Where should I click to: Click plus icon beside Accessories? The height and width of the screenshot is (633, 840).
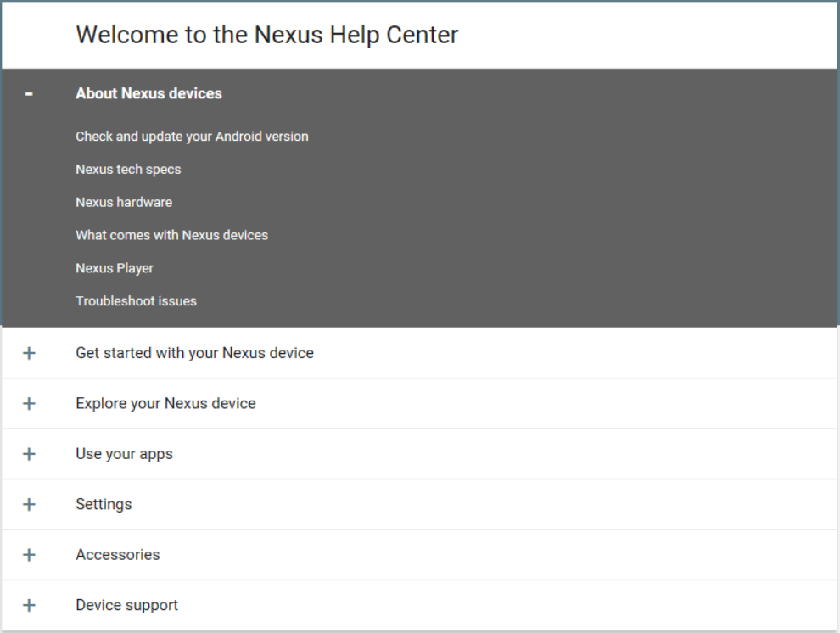click(x=30, y=555)
